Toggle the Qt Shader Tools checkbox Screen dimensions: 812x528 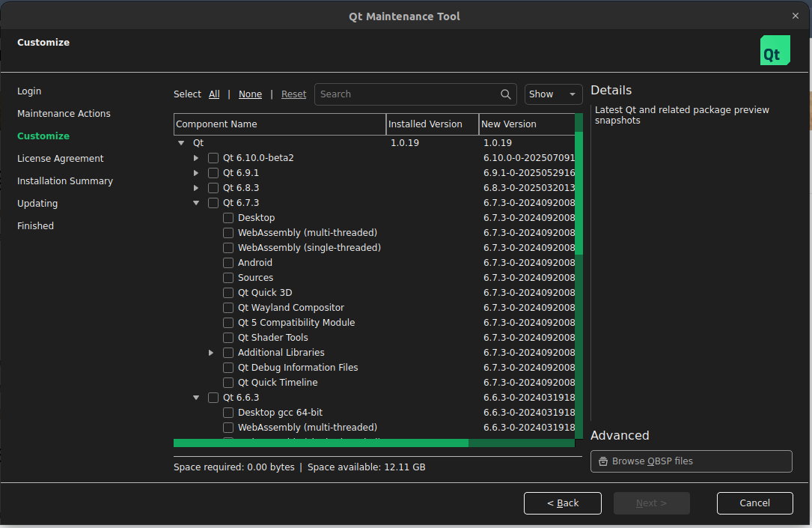pyautogui.click(x=228, y=338)
